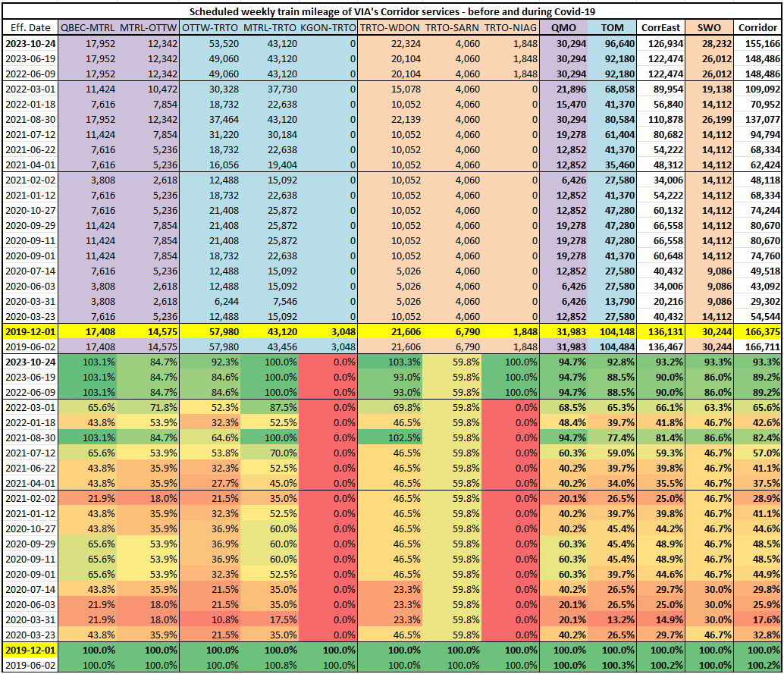
Task: Click the SWO column header
Action: click(709, 27)
